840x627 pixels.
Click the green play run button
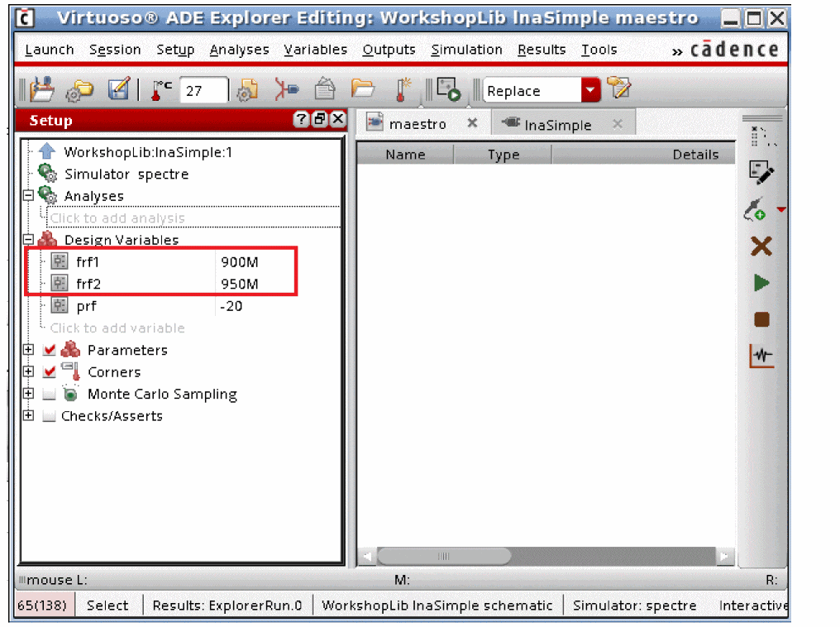click(x=761, y=283)
